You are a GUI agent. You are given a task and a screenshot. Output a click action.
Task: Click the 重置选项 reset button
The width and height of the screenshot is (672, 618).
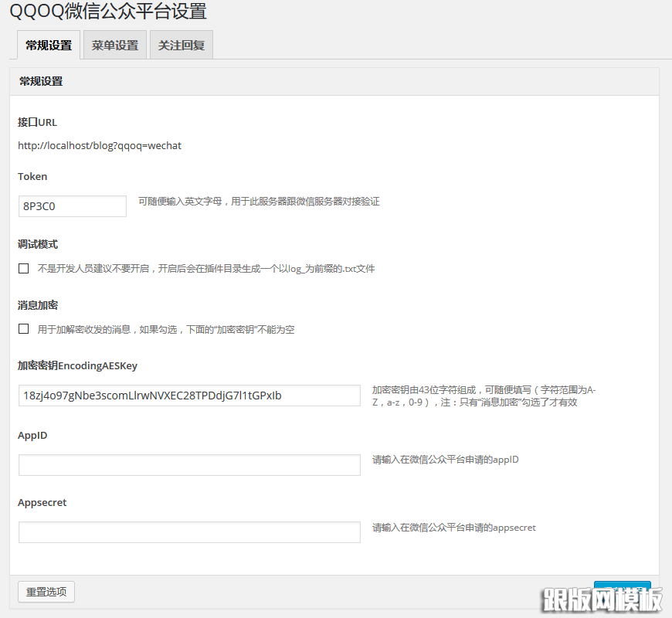tap(46, 592)
